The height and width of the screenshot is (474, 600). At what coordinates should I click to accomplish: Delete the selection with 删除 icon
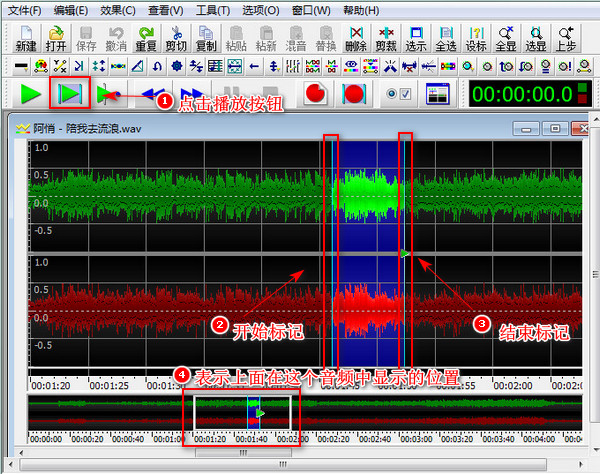pos(356,38)
